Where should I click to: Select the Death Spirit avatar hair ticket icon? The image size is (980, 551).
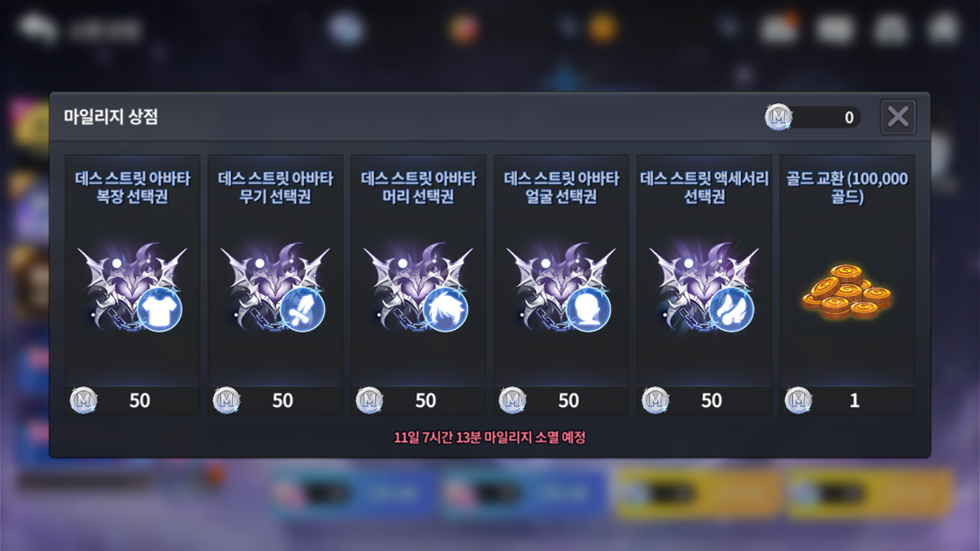coord(418,287)
